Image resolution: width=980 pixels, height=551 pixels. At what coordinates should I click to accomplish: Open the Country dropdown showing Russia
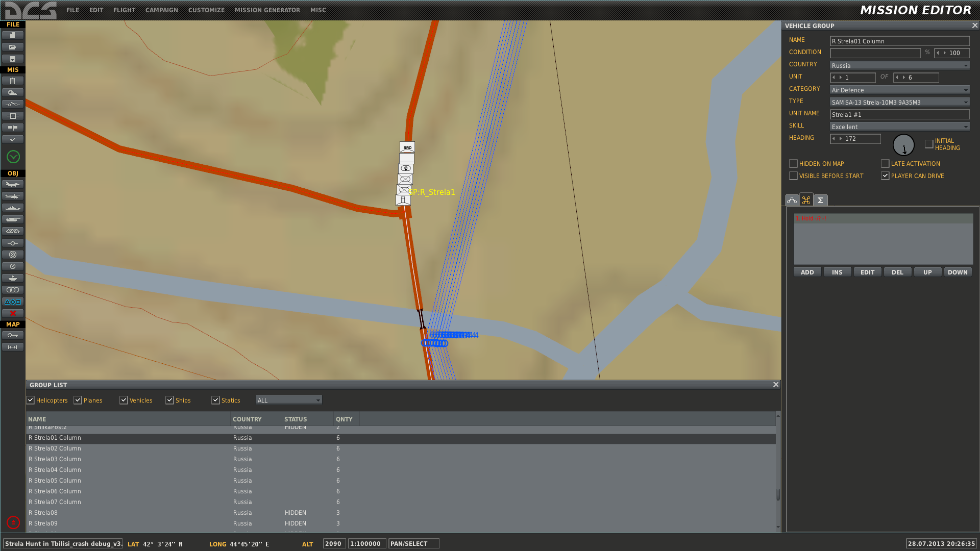pyautogui.click(x=899, y=65)
